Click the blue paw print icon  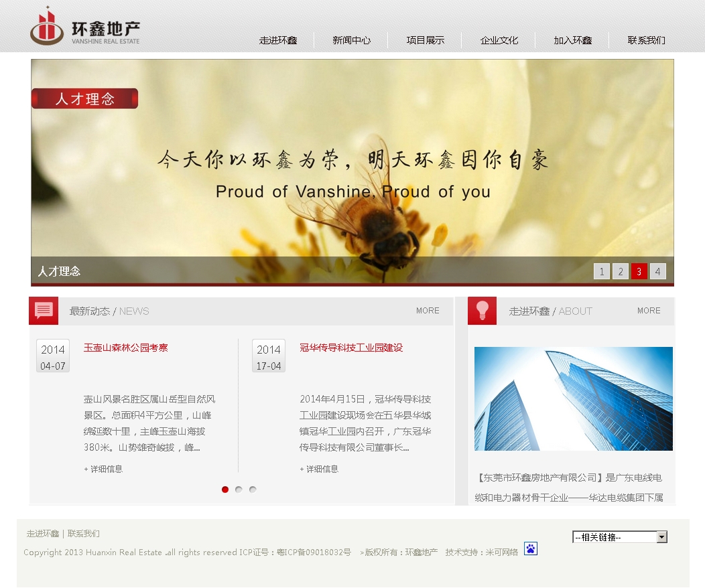pos(530,549)
